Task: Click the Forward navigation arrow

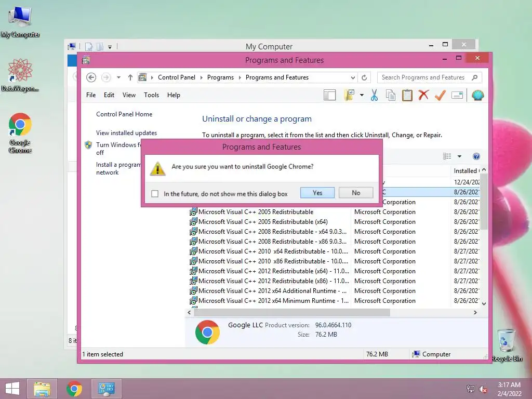Action: pos(106,77)
